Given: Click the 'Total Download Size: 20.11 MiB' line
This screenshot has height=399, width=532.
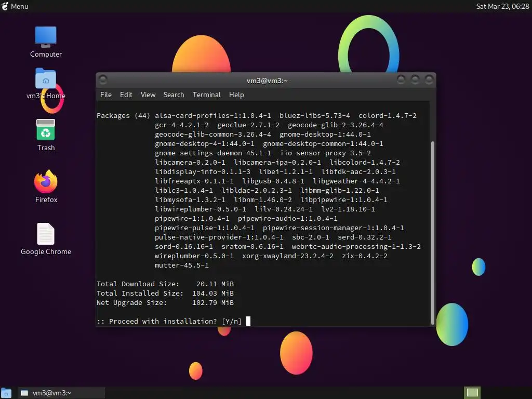Looking at the screenshot, I should point(165,284).
